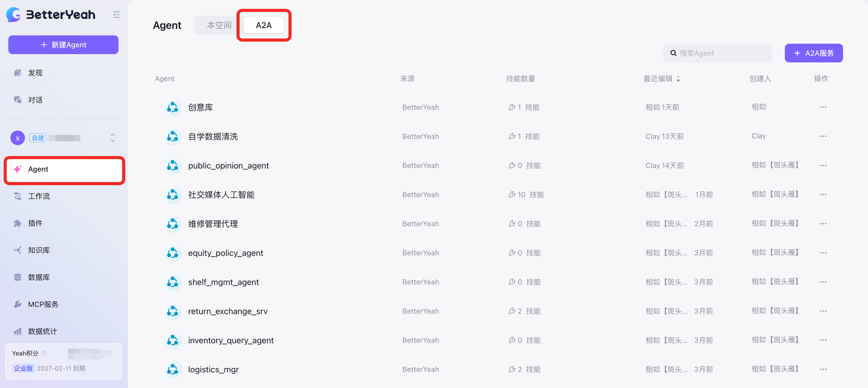
Task: Open MCP服务 in the sidebar
Action: [x=43, y=304]
